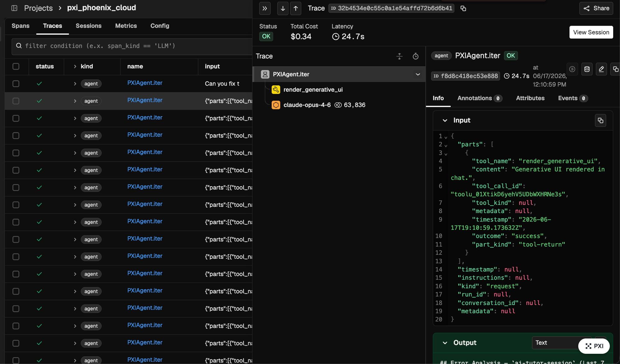This screenshot has width=620, height=364.
Task: Open PXIAgent.iter link in first row
Action: pos(145,83)
